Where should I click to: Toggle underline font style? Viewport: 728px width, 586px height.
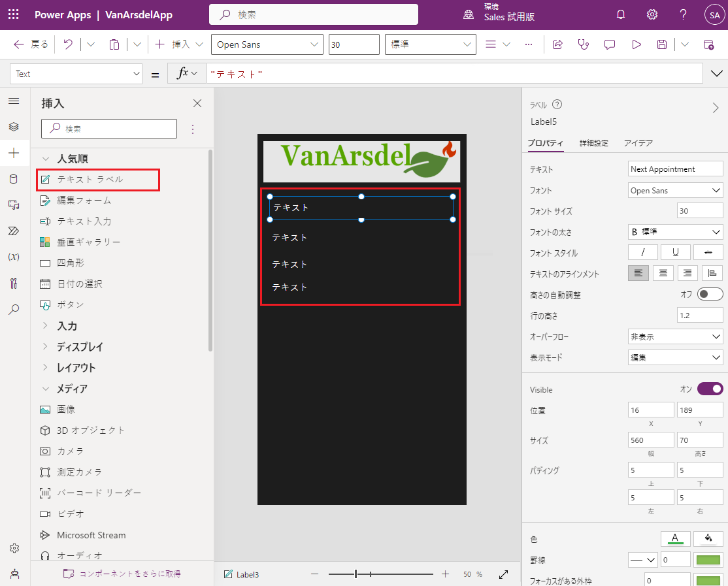coord(676,252)
